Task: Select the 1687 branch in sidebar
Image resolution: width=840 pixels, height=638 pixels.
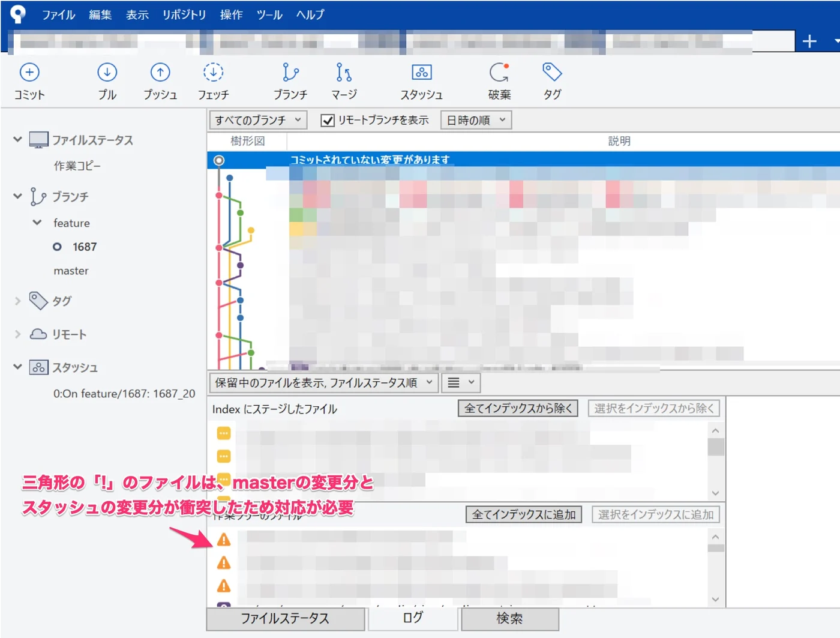Action: pos(85,247)
